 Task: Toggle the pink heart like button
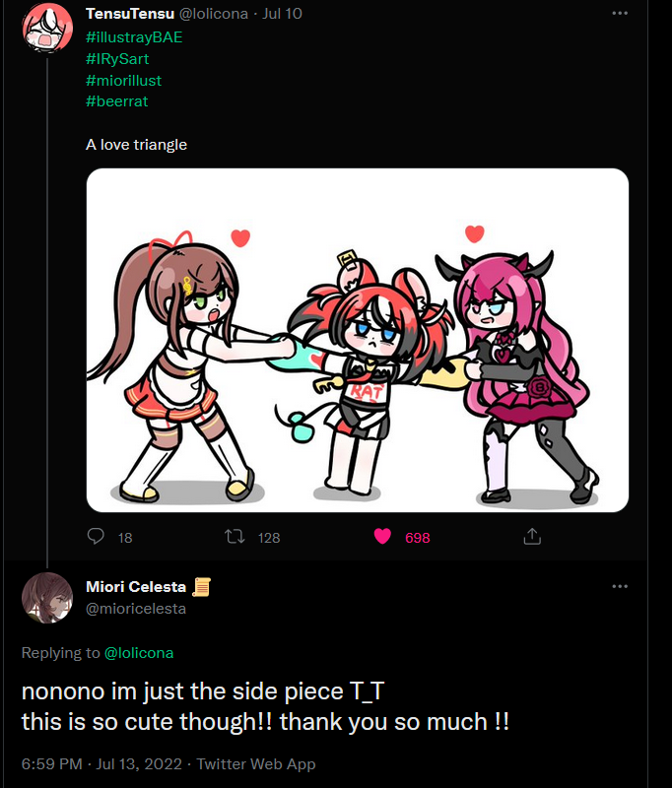(x=381, y=537)
